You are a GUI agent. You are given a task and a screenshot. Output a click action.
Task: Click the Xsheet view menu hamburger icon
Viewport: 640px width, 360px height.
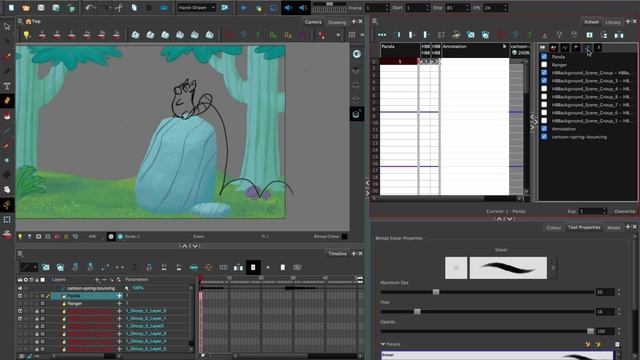pyautogui.click(x=375, y=21)
